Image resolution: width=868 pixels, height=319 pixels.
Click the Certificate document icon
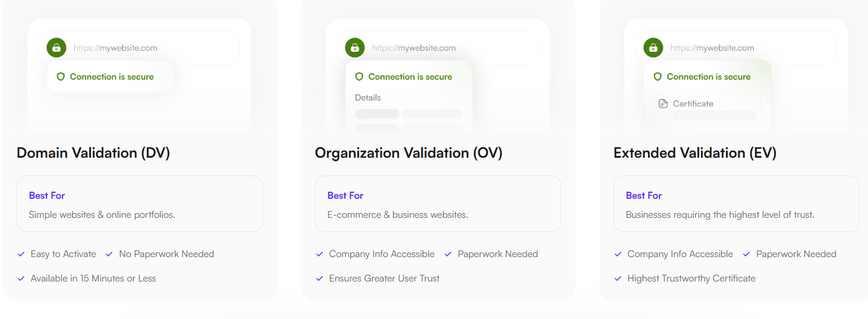[663, 104]
